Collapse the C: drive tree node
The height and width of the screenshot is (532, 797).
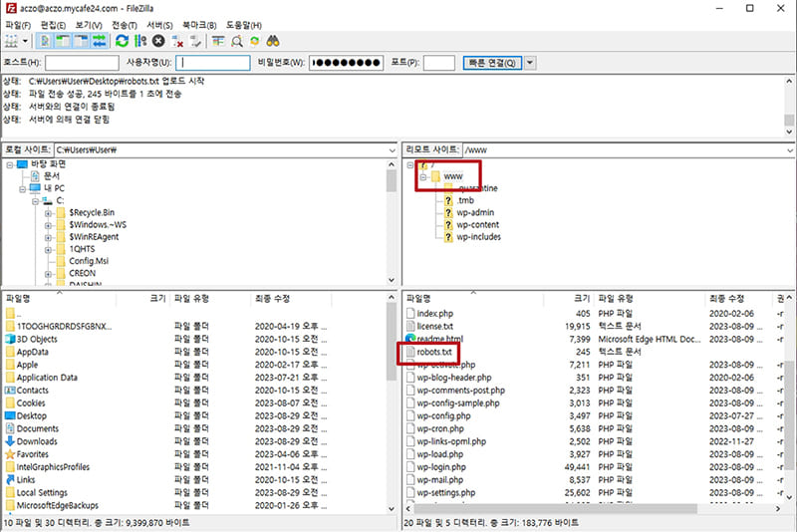35,201
